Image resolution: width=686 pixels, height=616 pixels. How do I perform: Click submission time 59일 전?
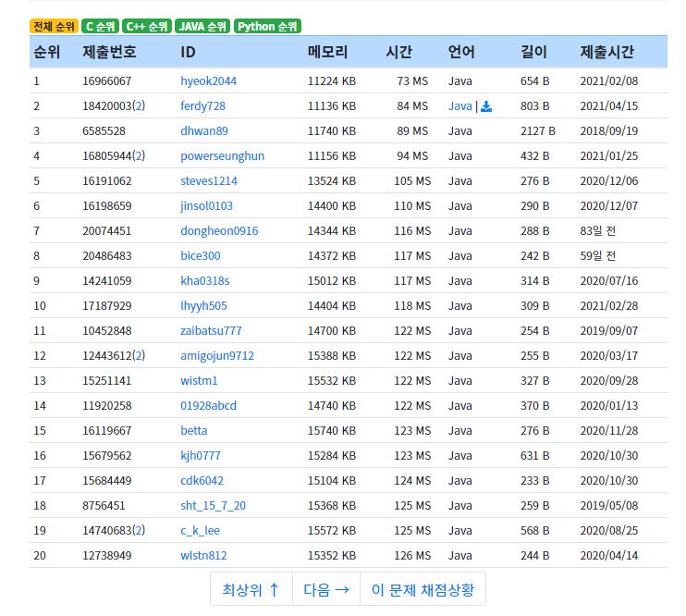(x=597, y=256)
